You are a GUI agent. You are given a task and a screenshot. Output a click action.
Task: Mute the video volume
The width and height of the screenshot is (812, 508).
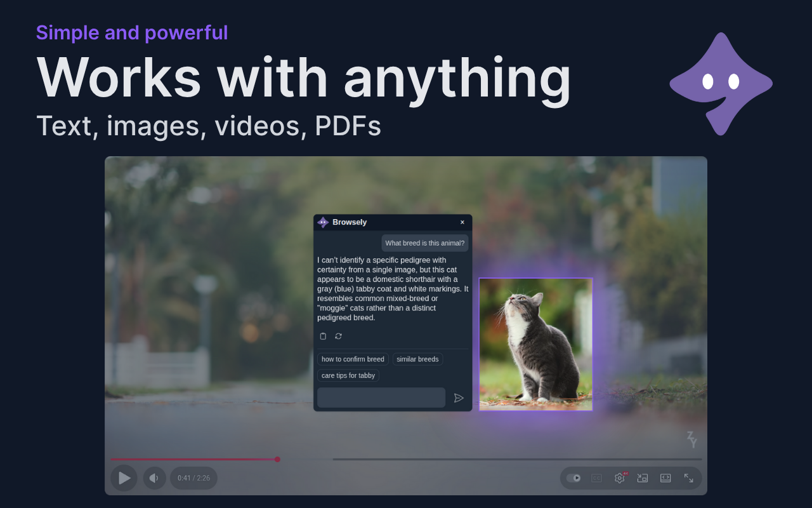tap(154, 478)
